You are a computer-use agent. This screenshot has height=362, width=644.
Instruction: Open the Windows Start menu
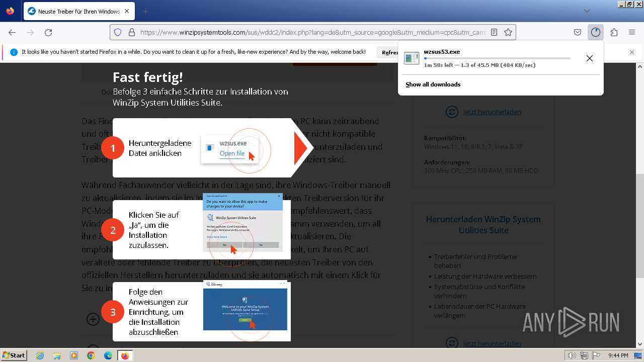[14, 355]
